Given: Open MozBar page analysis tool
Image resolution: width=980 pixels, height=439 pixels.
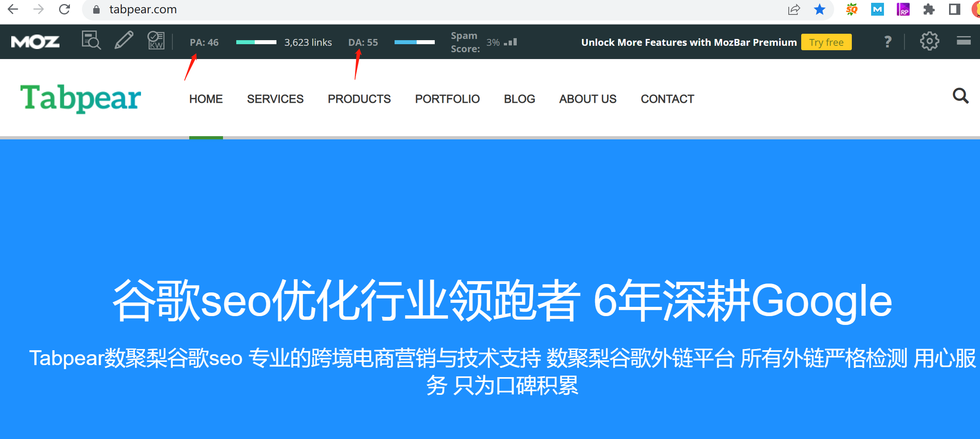Looking at the screenshot, I should 91,40.
